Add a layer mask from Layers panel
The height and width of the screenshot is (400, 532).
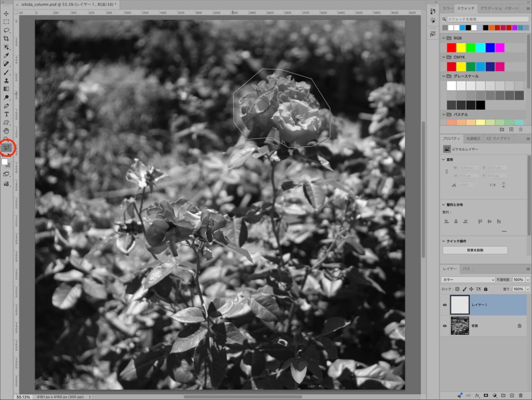click(486, 395)
